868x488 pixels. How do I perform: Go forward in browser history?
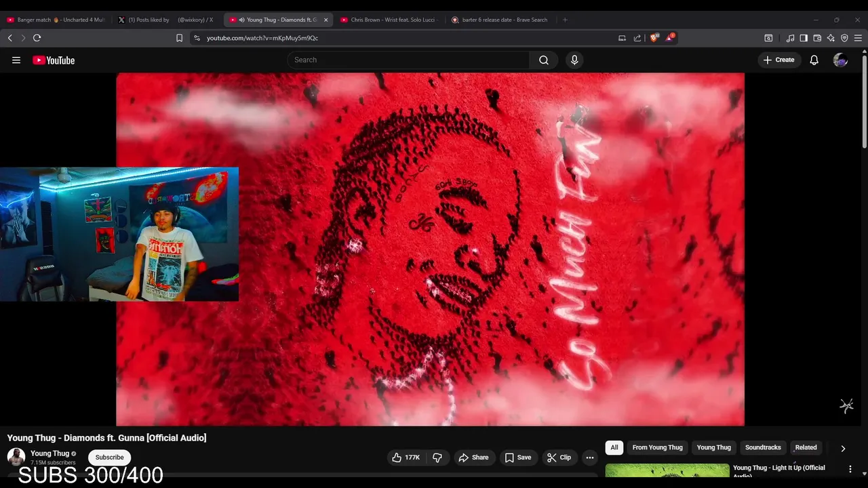pyautogui.click(x=22, y=38)
